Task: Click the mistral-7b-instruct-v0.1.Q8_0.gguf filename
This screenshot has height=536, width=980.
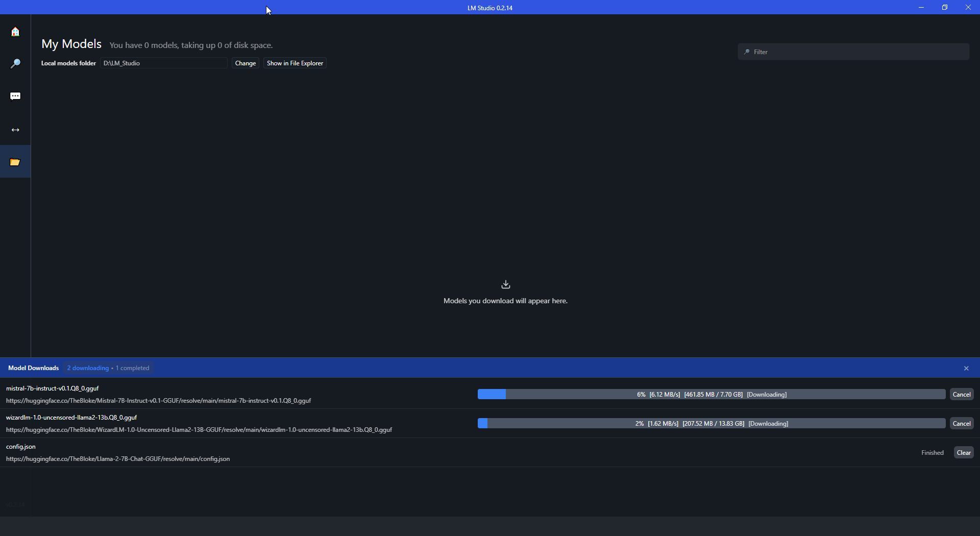Action: (x=52, y=388)
